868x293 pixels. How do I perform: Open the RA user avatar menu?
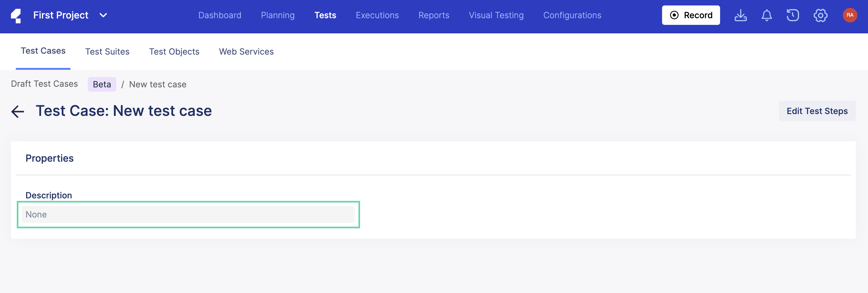click(850, 15)
